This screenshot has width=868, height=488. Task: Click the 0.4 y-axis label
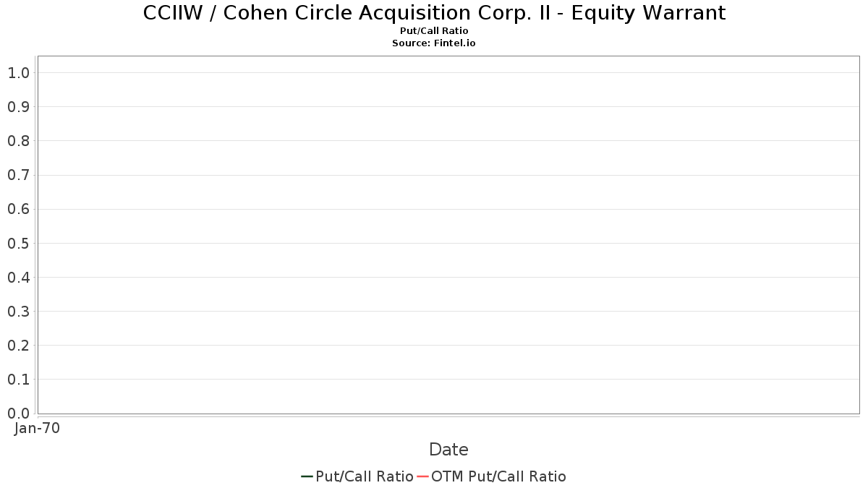click(x=19, y=277)
